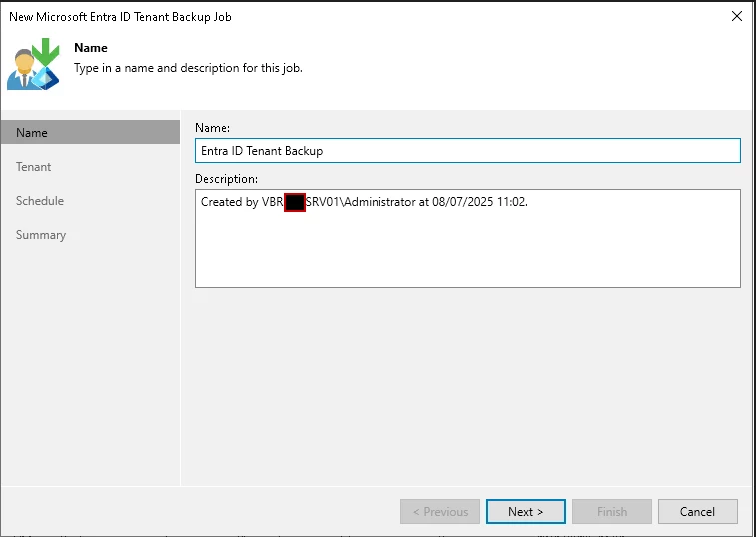Click the word Administrator in Description
This screenshot has height=537, width=756.
pyautogui.click(x=377, y=203)
